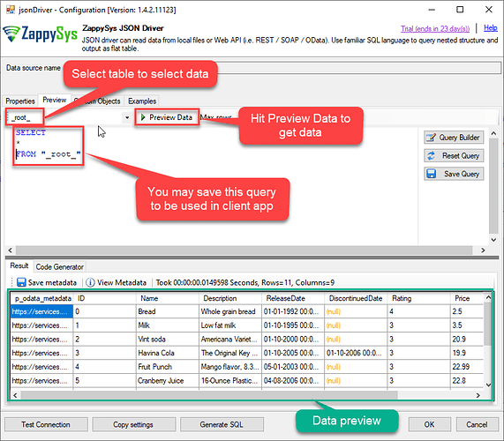This screenshot has height=441, width=504.
Task: Click the 'Low fat milk' description cell
Action: point(229,325)
